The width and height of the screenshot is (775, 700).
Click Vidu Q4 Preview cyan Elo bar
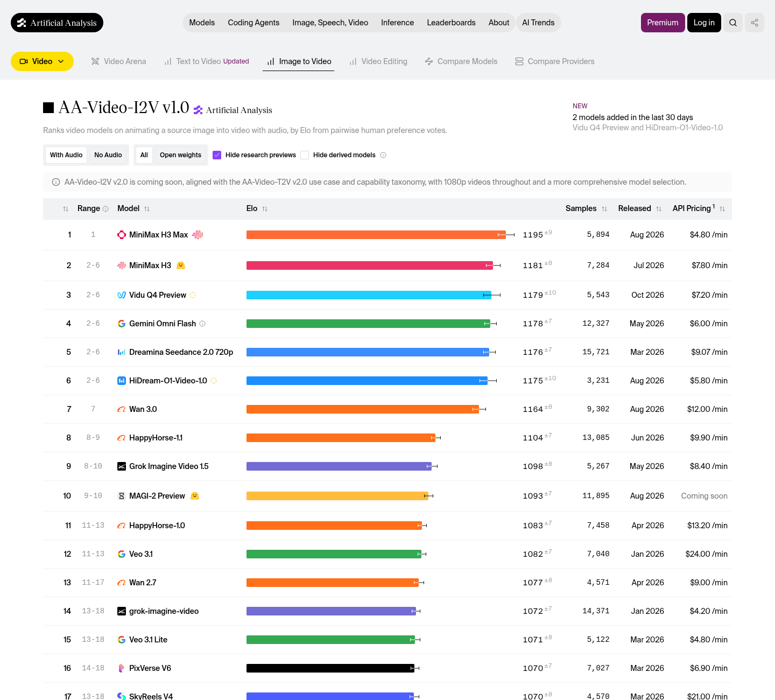pyautogui.click(x=369, y=295)
